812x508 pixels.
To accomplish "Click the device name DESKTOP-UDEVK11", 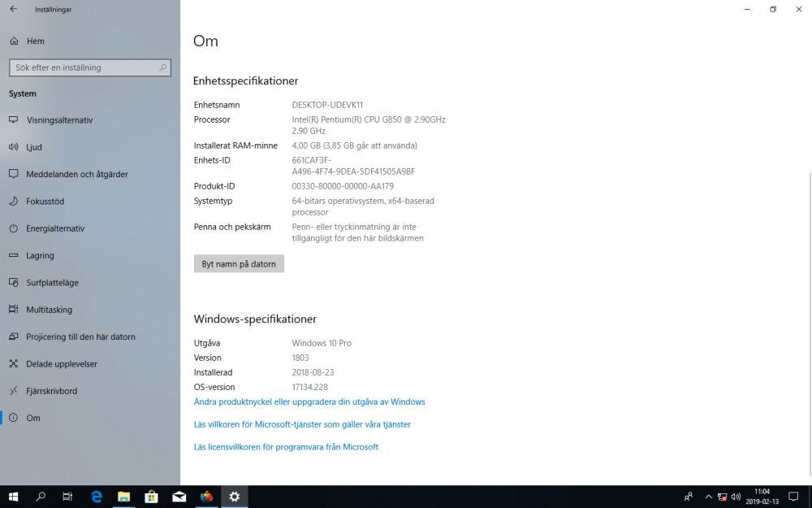I will click(327, 105).
